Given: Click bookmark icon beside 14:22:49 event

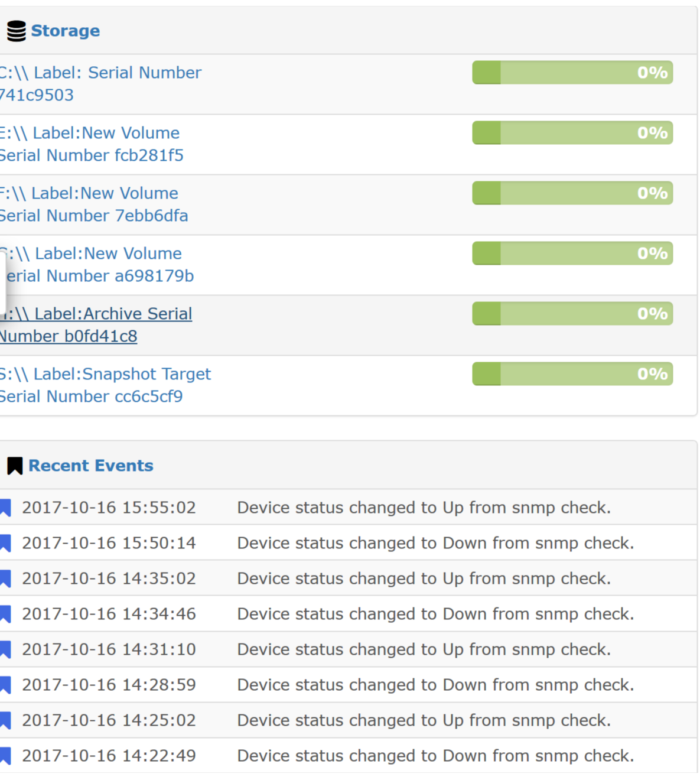Looking at the screenshot, I should (5, 756).
